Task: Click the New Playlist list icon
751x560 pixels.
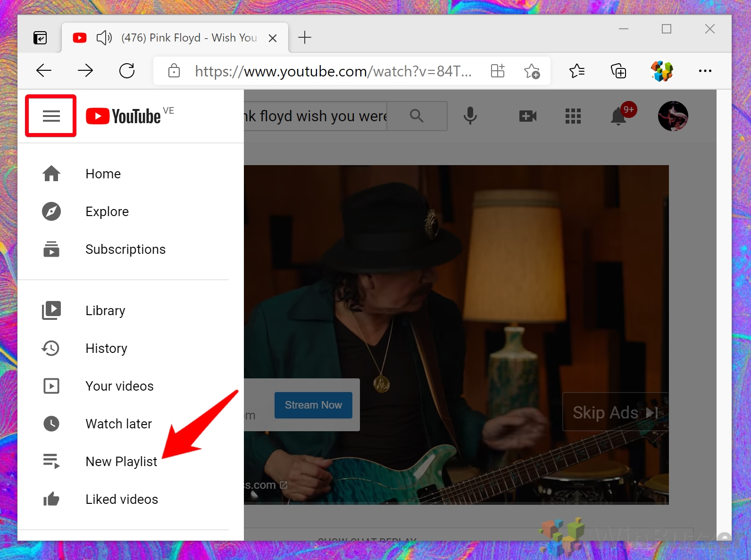Action: [51, 461]
